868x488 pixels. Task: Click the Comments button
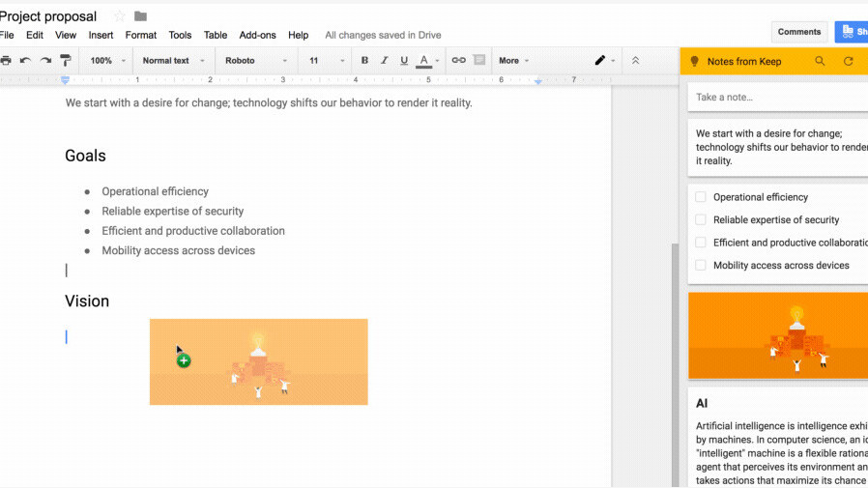click(799, 32)
